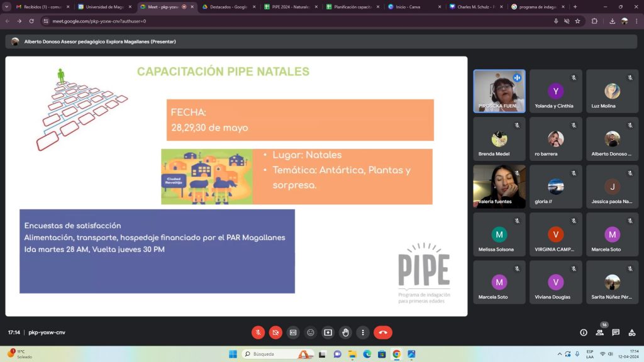Show the participants list with 16 people

599,332
